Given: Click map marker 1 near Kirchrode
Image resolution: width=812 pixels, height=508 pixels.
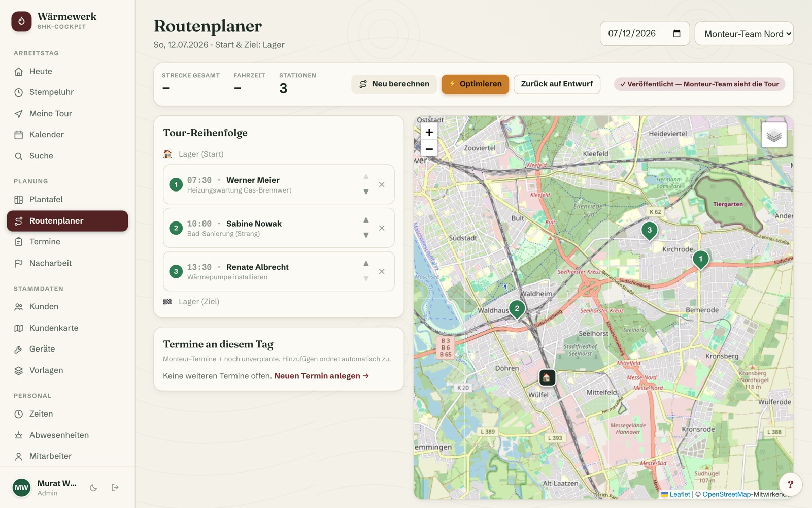Looking at the screenshot, I should tap(700, 260).
